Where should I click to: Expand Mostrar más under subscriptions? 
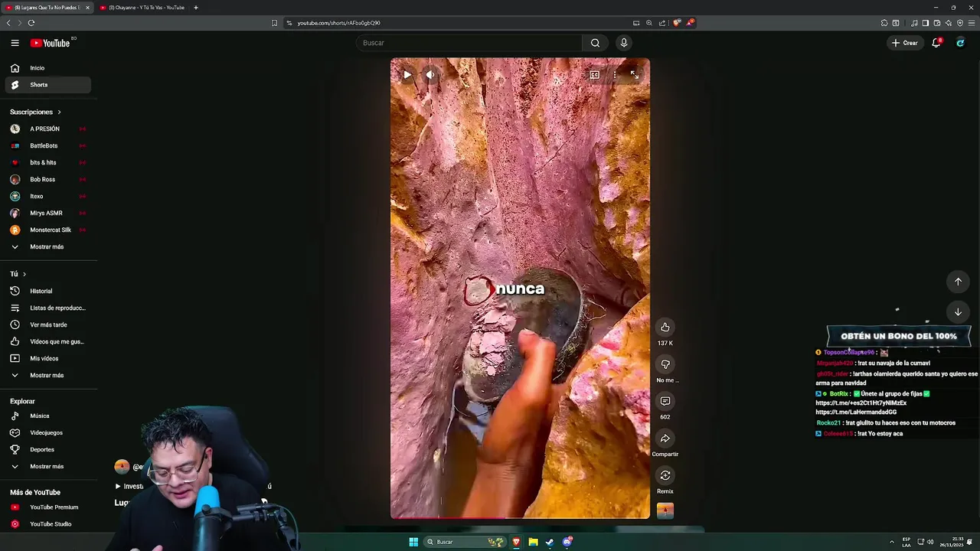46,247
